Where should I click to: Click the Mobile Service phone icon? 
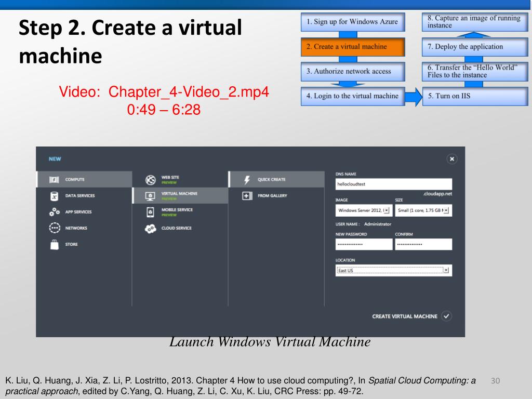pyautogui.click(x=150, y=212)
